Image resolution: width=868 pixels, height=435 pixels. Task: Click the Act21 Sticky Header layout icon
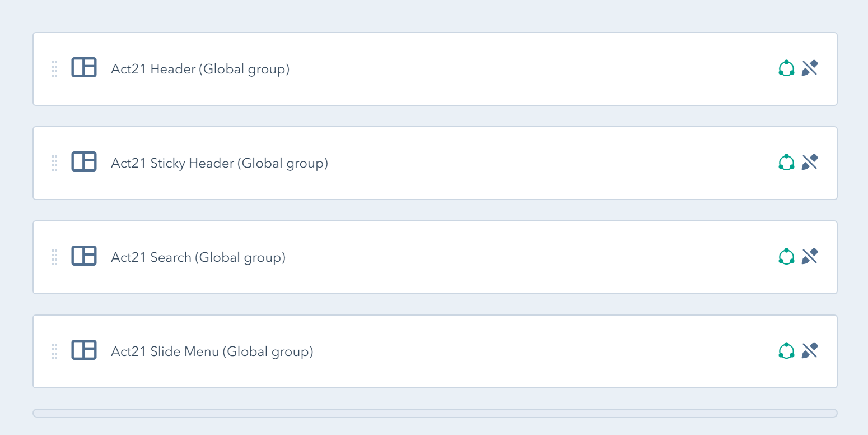tap(84, 162)
